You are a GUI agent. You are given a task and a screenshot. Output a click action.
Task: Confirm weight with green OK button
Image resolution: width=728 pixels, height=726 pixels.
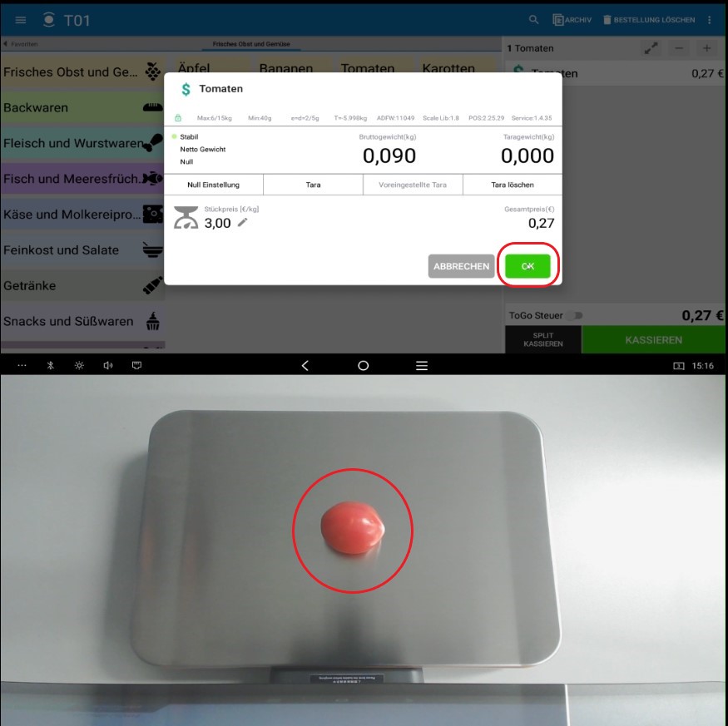(527, 266)
